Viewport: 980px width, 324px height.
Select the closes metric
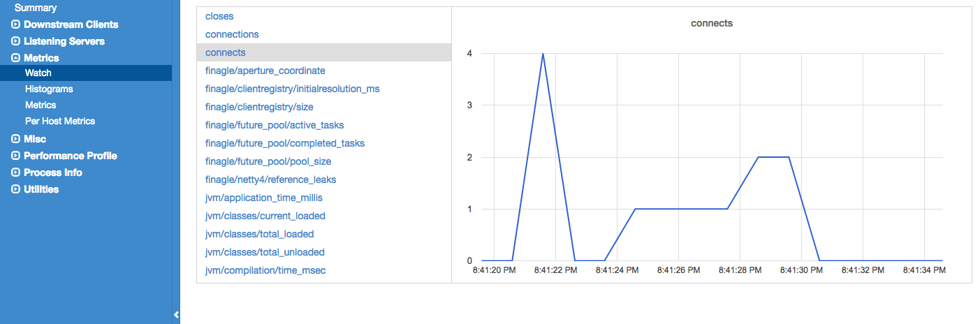pos(219,16)
